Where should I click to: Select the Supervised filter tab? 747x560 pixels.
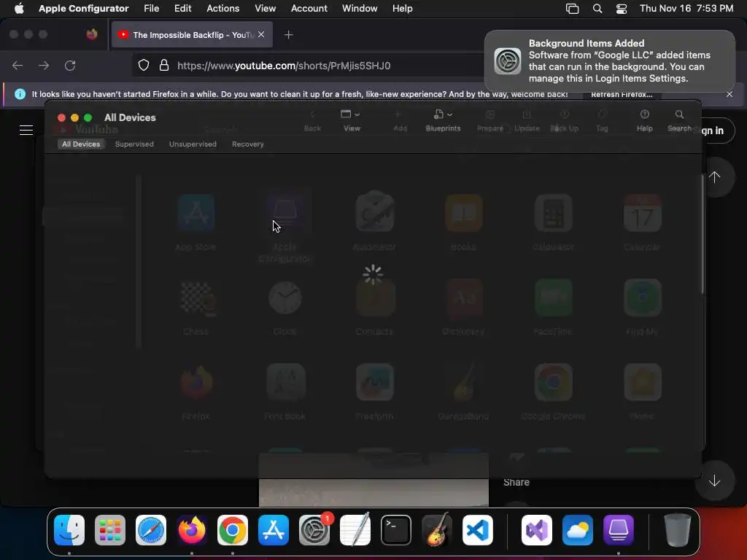coord(134,144)
